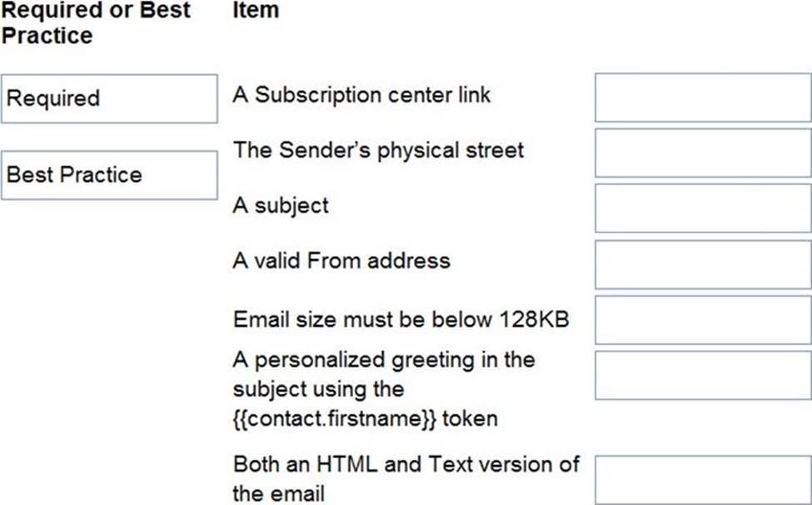
Task: Click the 'A valid From address' item text
Action: [341, 261]
